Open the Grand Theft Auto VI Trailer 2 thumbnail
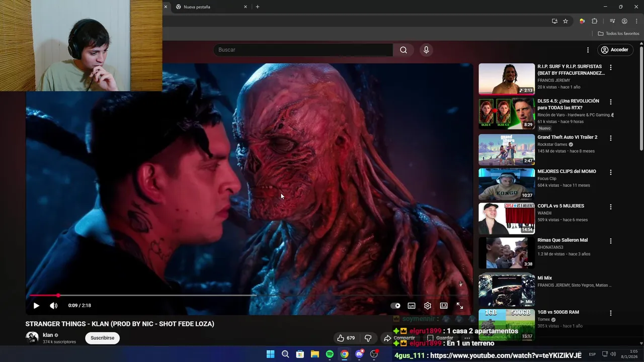644x362 pixels. tap(507, 149)
